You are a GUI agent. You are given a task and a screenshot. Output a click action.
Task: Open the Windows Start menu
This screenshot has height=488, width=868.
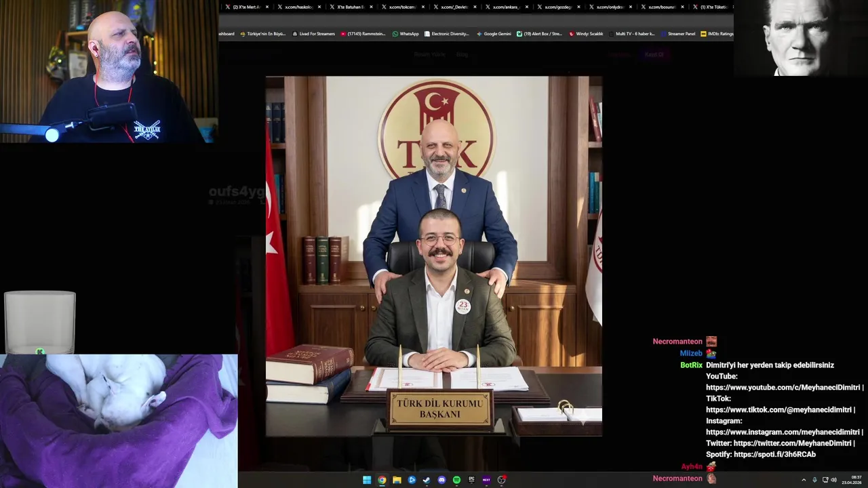click(367, 480)
